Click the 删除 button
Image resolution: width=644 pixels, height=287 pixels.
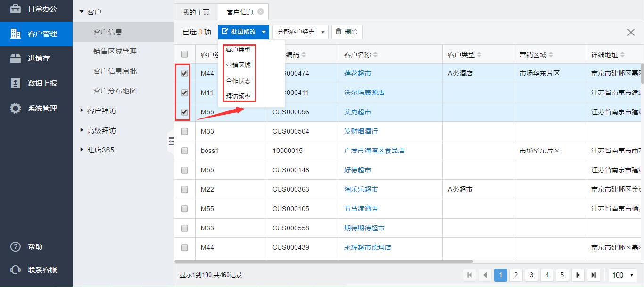tap(347, 32)
